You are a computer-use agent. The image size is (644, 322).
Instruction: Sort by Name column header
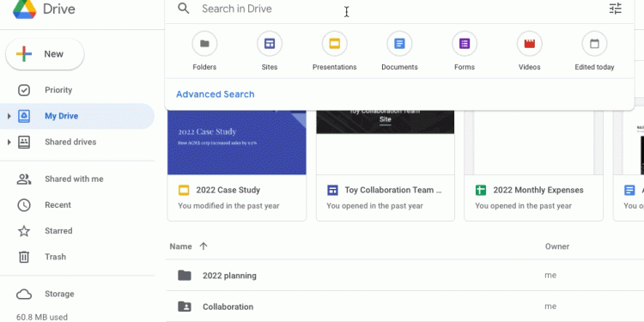click(x=180, y=246)
